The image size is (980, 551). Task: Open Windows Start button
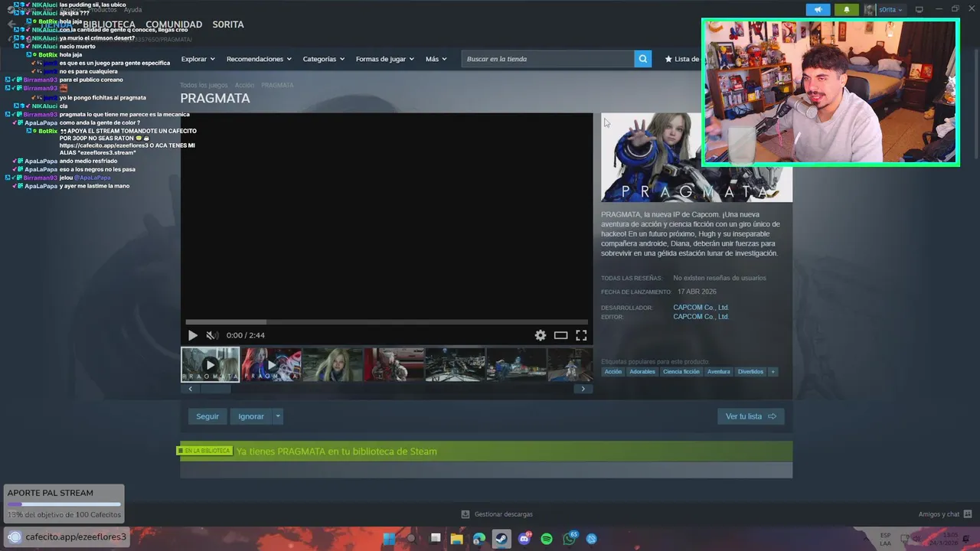point(389,539)
